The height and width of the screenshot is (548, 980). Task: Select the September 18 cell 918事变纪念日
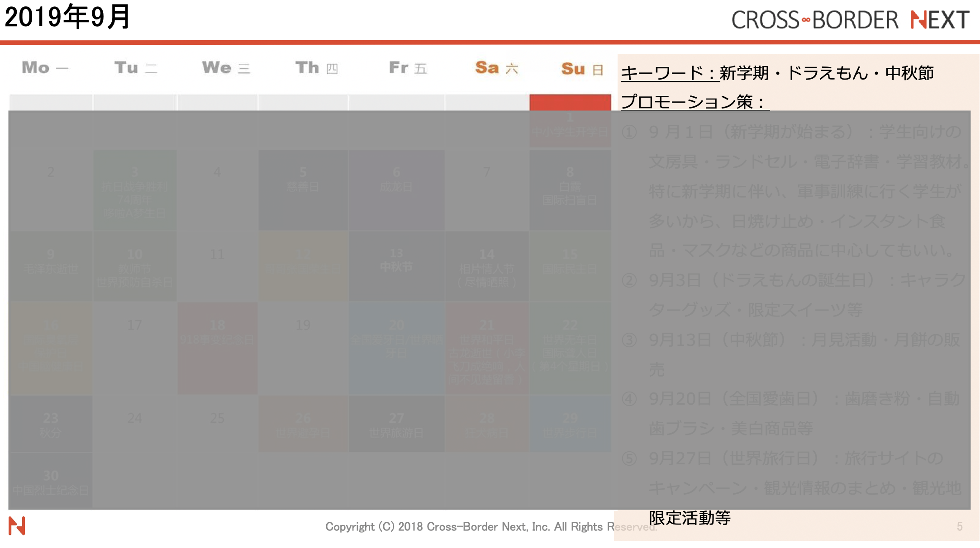click(x=218, y=348)
